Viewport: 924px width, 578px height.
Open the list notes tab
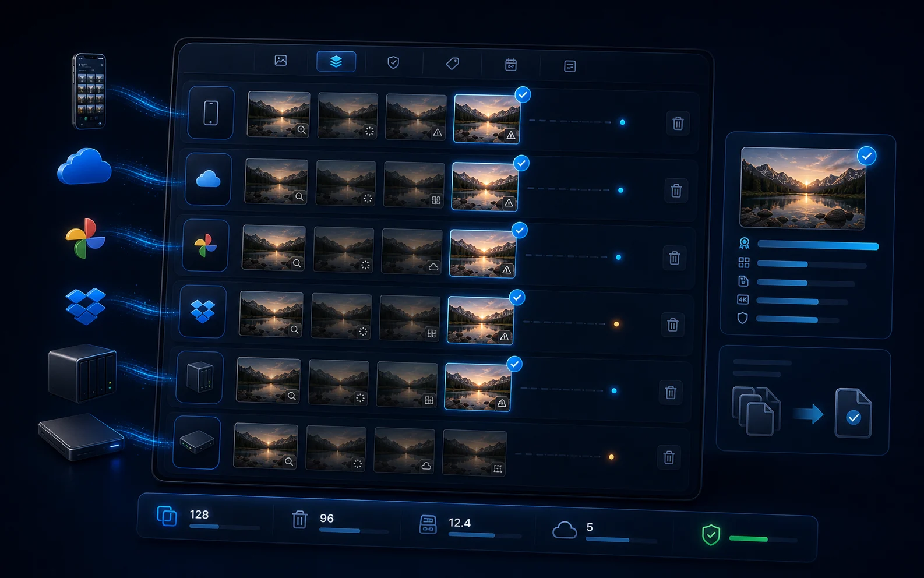[x=570, y=66]
